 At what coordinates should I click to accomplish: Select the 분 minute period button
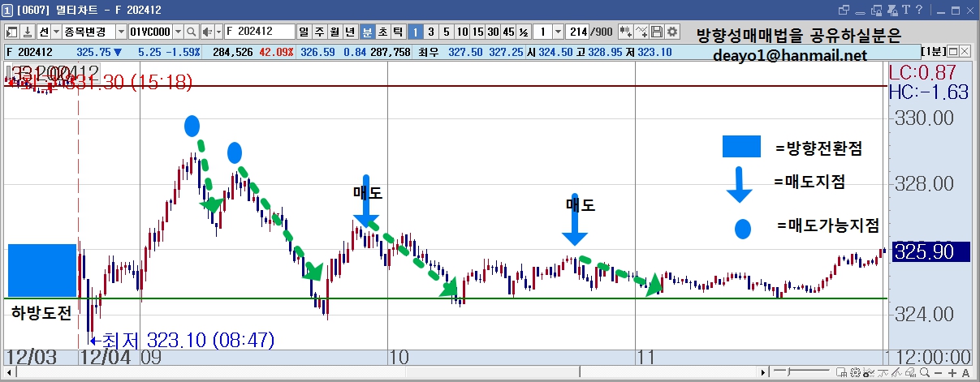click(367, 32)
